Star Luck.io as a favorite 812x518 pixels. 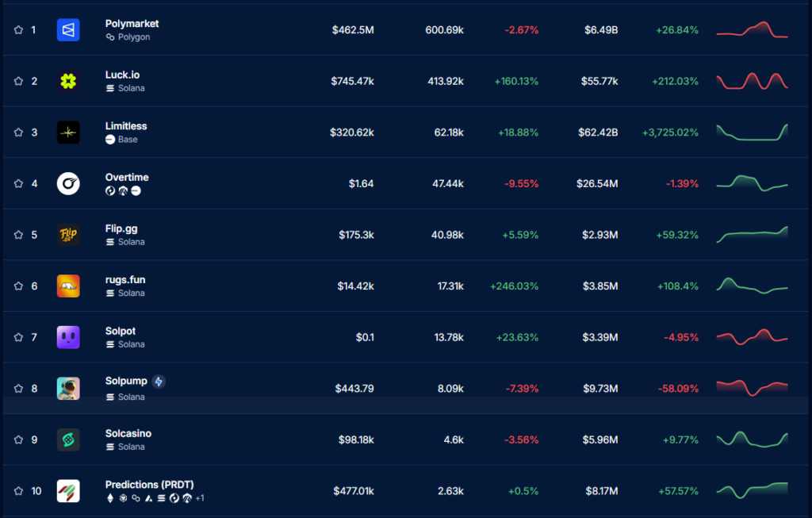pos(19,82)
